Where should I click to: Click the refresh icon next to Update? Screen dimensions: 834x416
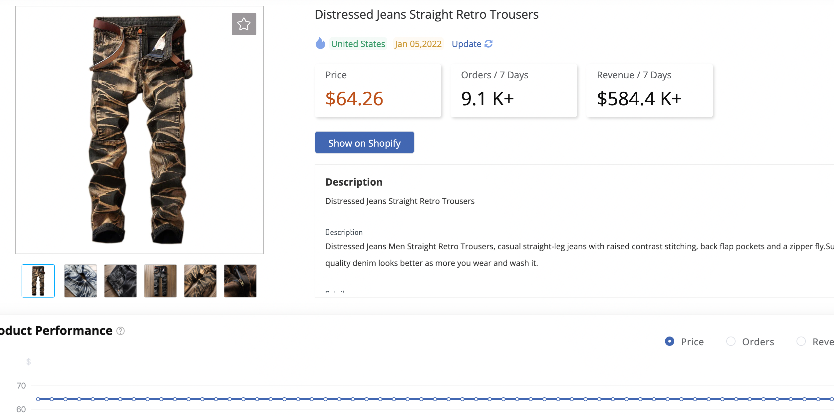click(488, 44)
